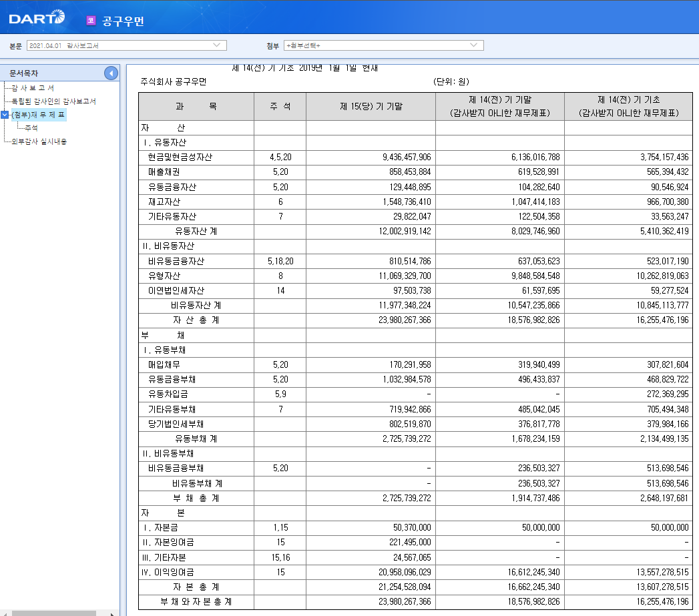This screenshot has width=699, height=616.
Task: Click 자 본 총 계 label
Action: [196, 587]
